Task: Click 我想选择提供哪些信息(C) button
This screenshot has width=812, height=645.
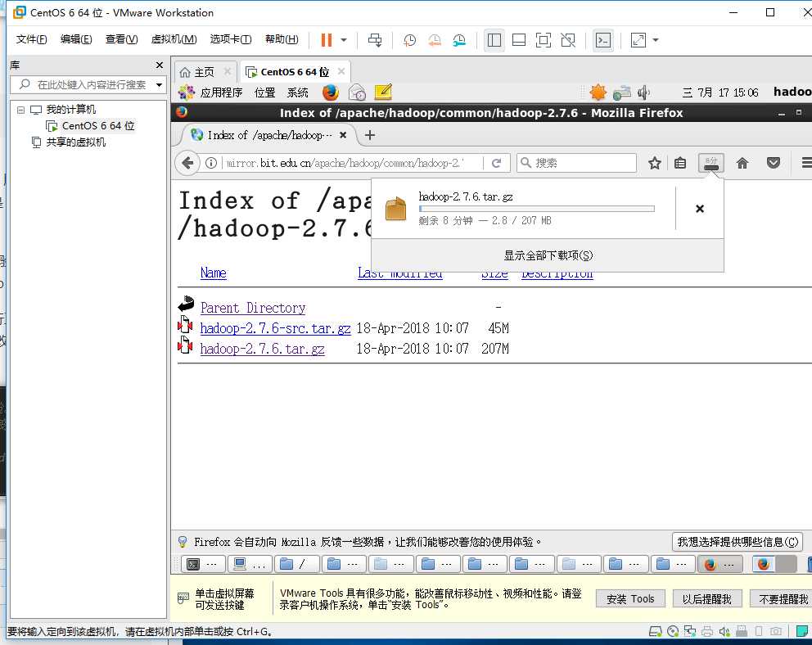Action: click(x=738, y=542)
